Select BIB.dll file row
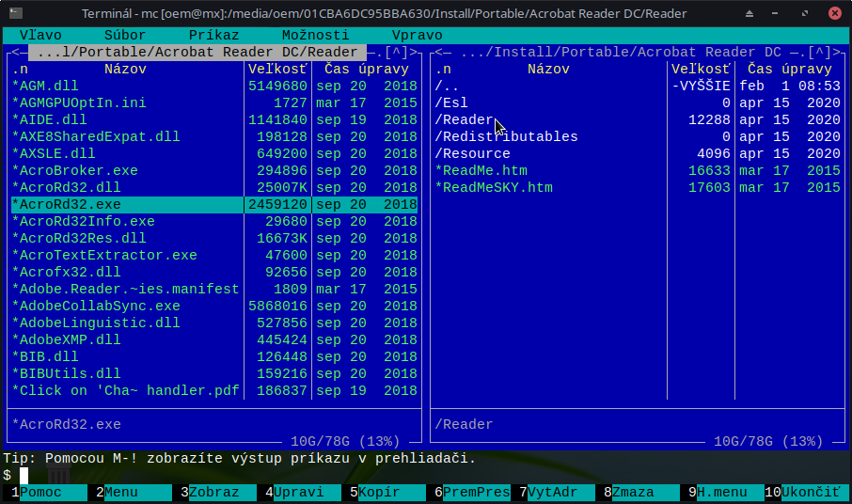 coord(214,356)
